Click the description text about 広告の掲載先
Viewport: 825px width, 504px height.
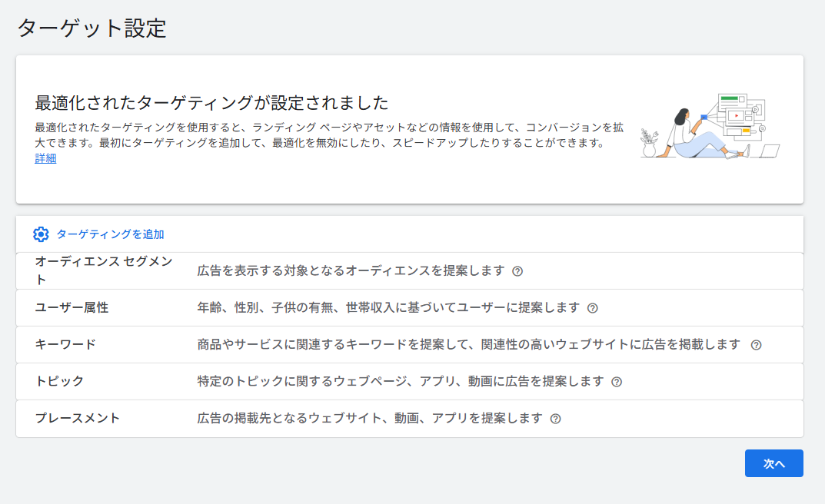point(370,418)
